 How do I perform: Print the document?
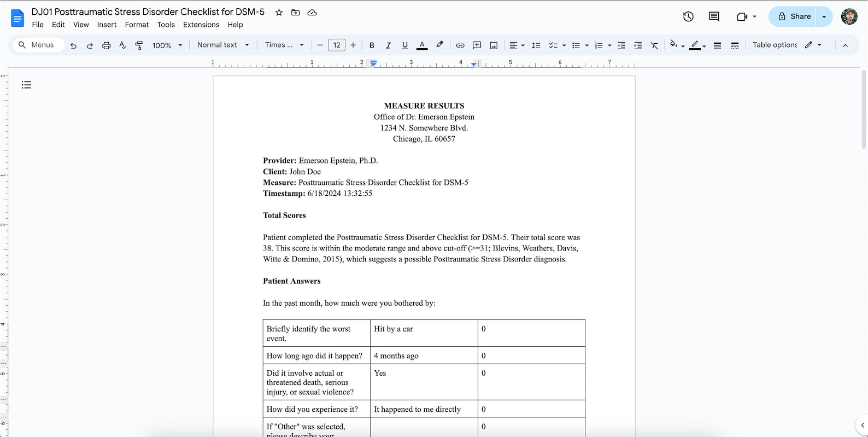(106, 45)
